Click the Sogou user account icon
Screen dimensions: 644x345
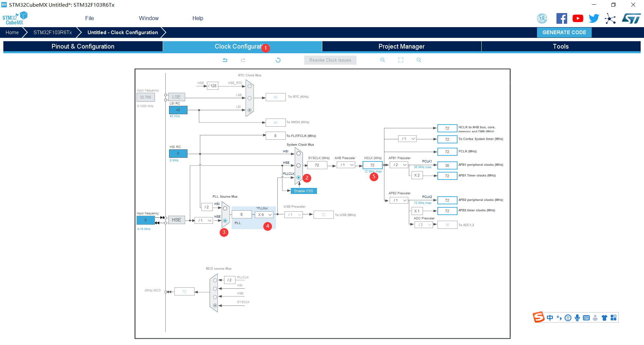point(595,318)
